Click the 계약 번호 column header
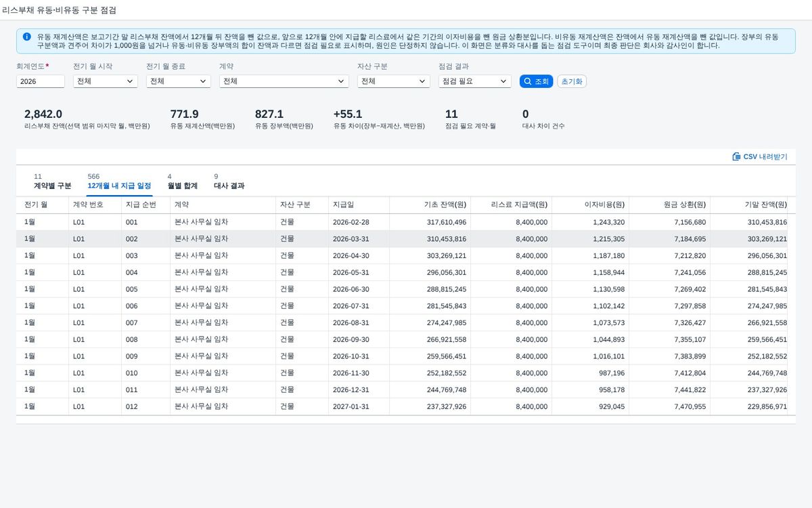The image size is (812, 508). pyautogui.click(x=95, y=205)
